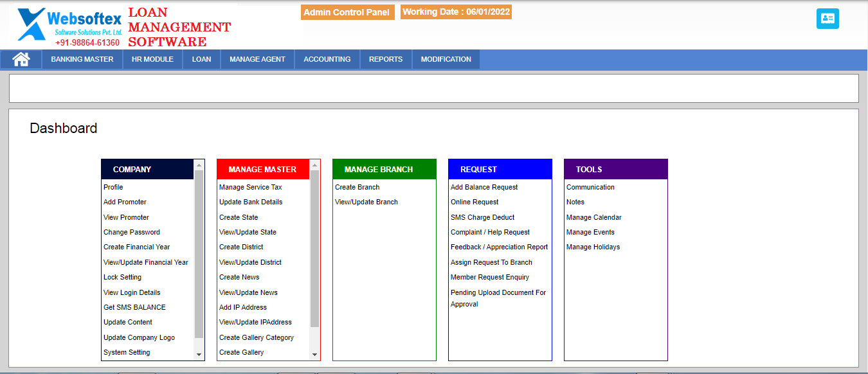Click the COMPANY panel header
Viewport: 868px width, 374px height.
[x=148, y=170]
